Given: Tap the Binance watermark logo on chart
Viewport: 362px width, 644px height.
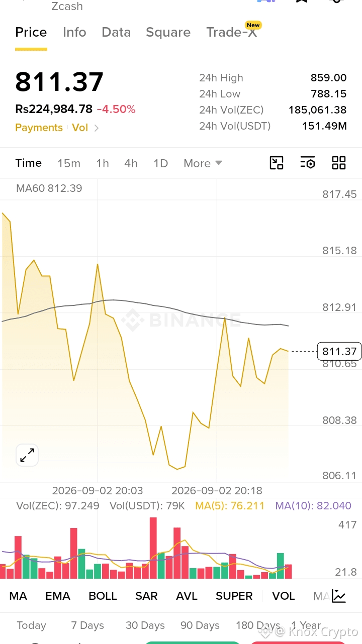Looking at the screenshot, I should [x=174, y=320].
